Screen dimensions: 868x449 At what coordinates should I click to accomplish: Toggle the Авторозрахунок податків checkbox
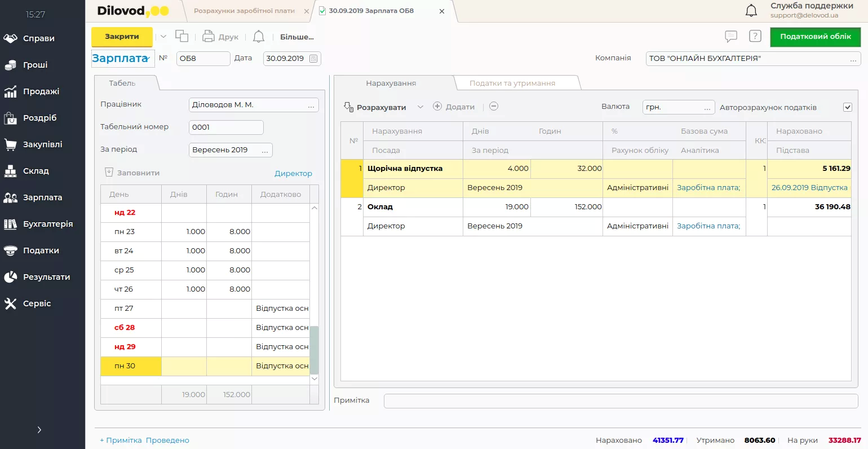847,107
